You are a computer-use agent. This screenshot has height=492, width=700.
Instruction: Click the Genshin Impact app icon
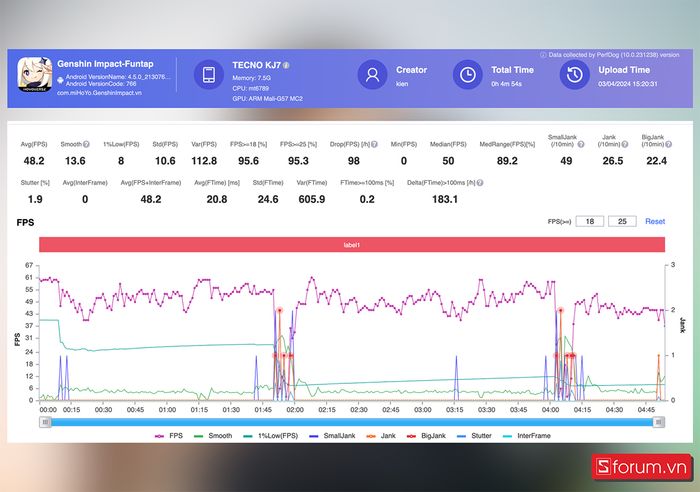click(x=35, y=75)
